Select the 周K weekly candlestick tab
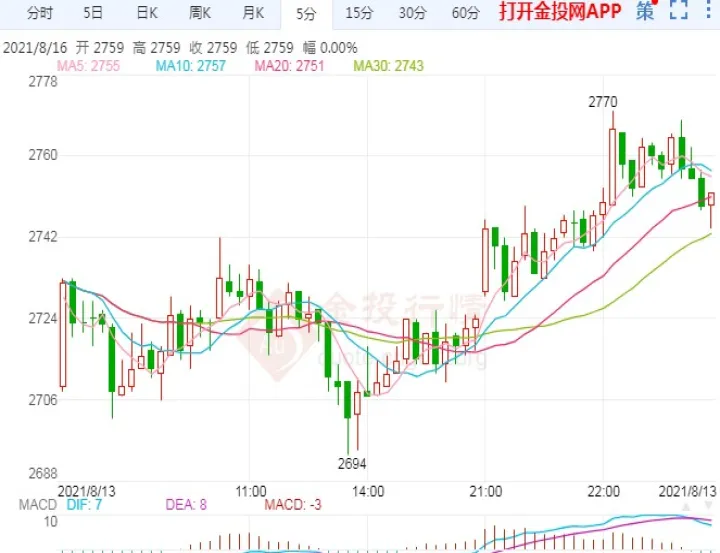This screenshot has width=720, height=553. [x=200, y=13]
